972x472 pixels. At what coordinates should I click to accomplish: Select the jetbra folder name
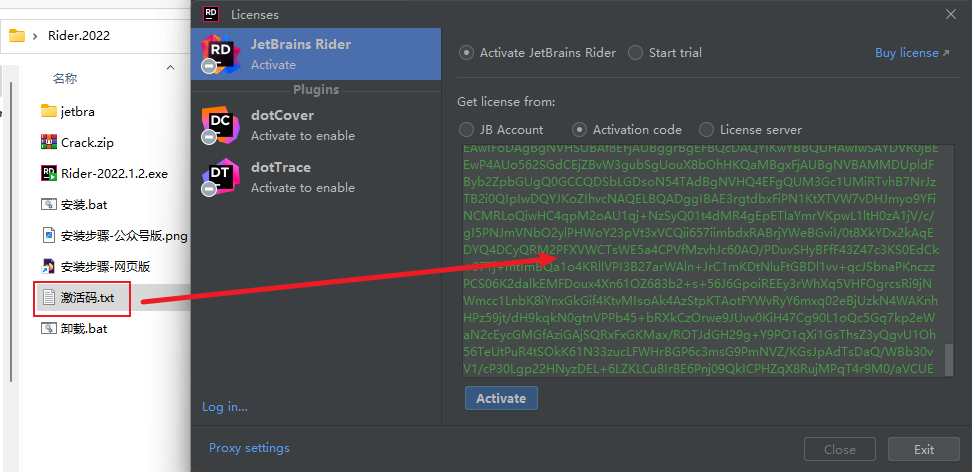coord(77,112)
